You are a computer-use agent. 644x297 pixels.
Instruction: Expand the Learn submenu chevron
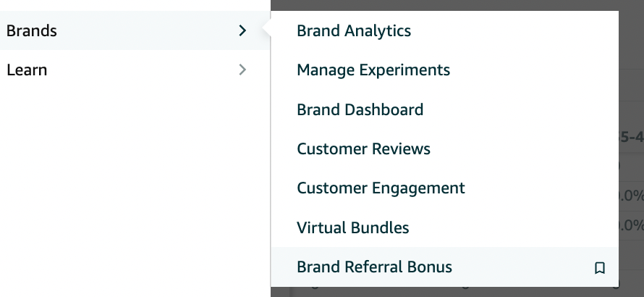click(x=242, y=70)
